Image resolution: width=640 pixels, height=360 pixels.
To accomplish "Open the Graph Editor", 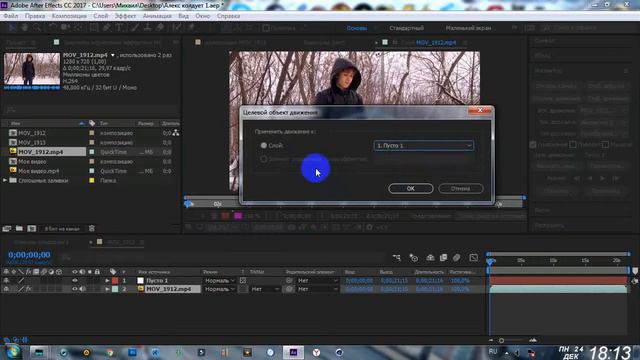I will [x=473, y=258].
